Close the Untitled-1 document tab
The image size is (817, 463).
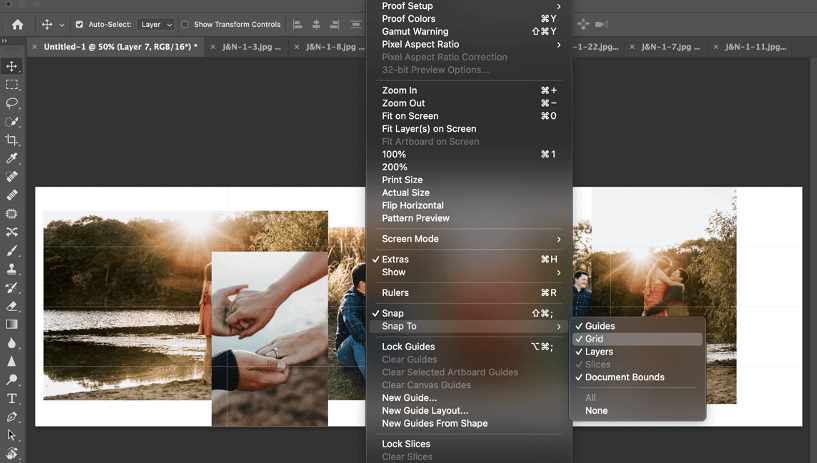[34, 47]
